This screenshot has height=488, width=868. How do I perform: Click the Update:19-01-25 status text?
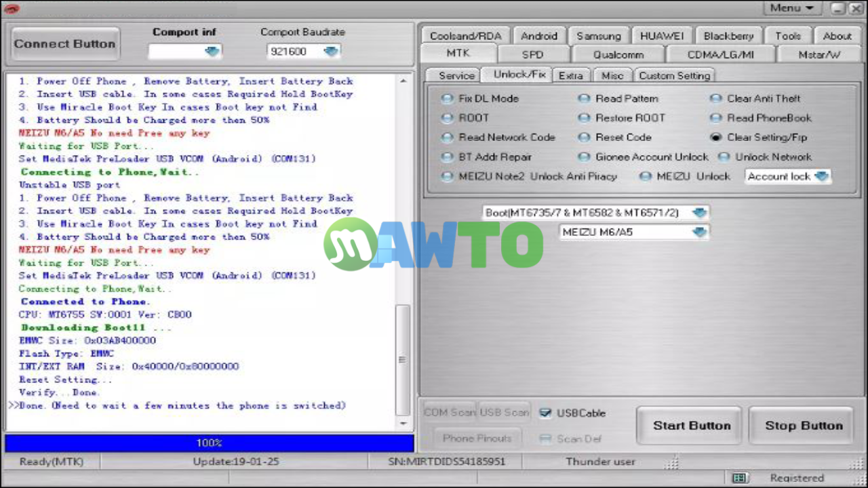236,462
